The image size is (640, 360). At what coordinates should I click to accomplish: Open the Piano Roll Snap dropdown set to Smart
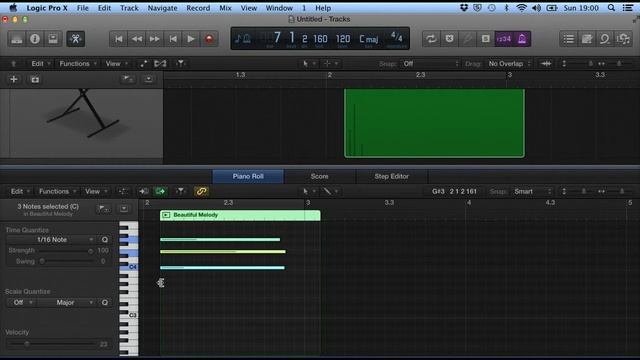point(532,191)
